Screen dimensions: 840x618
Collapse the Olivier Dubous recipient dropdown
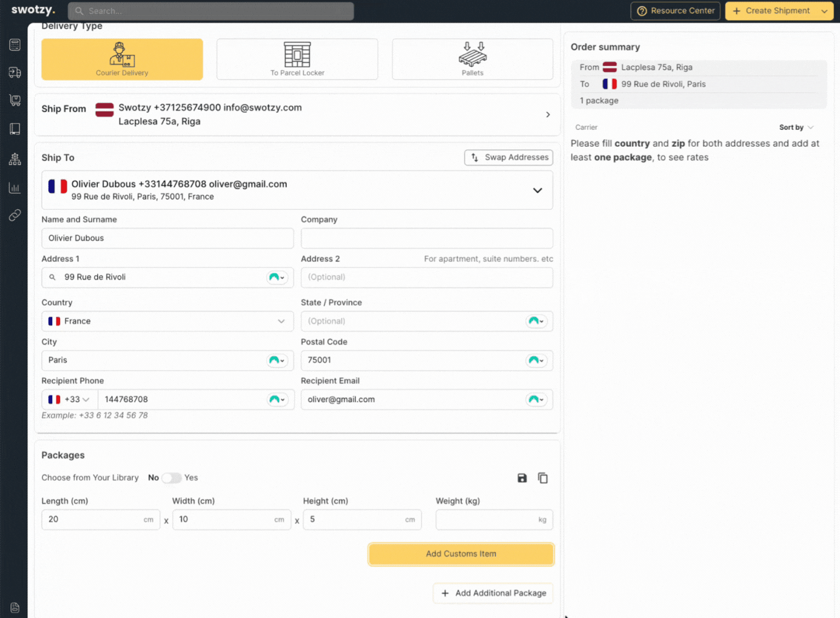point(537,190)
